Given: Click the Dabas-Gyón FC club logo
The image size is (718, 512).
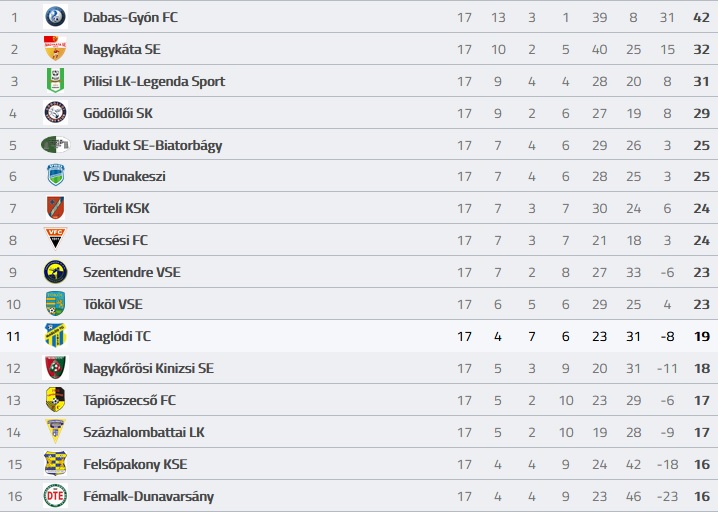Looking at the screenshot, I should pos(55,17).
